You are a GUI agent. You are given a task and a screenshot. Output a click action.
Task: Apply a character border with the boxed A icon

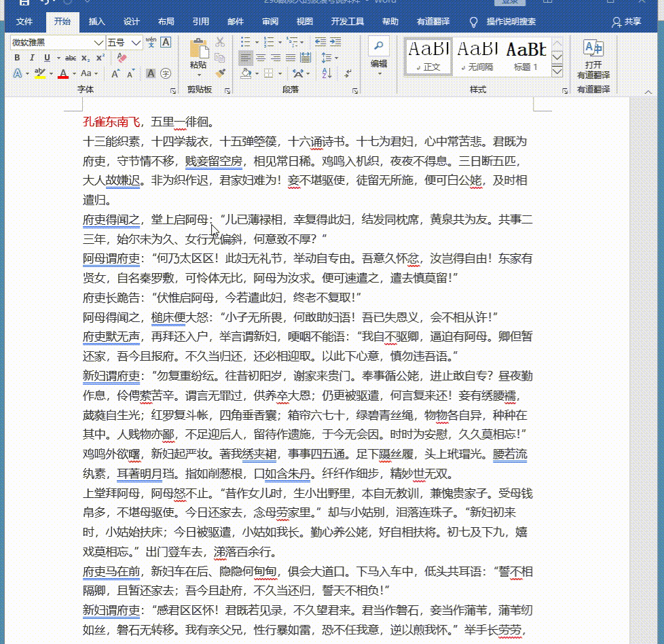pos(166,42)
